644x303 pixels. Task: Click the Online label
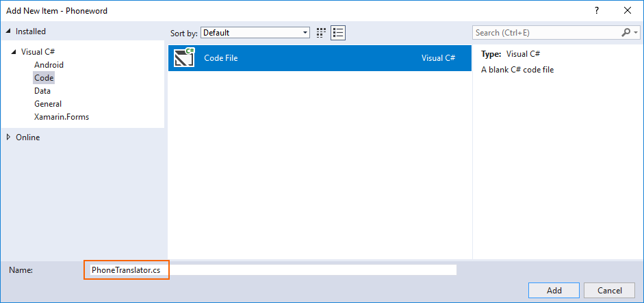pos(28,137)
